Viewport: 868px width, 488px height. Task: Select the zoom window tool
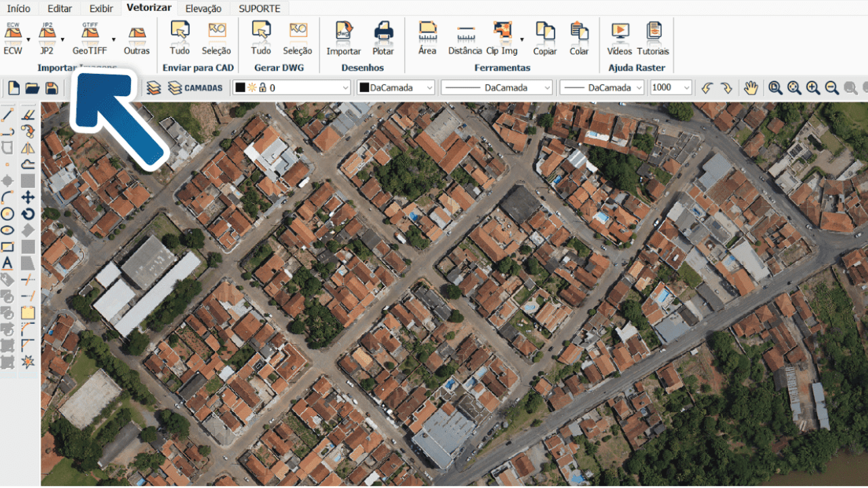pos(775,87)
